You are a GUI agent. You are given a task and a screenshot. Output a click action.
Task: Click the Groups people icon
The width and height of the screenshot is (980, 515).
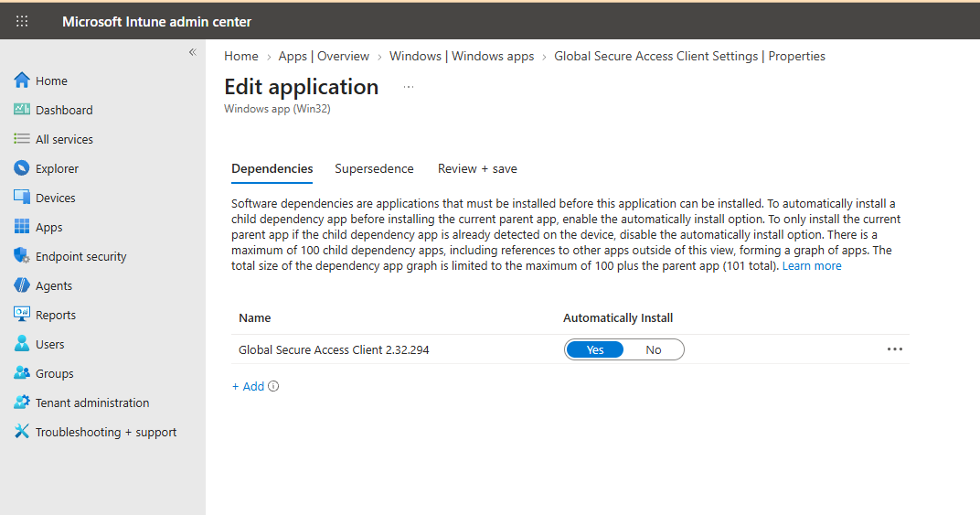[x=22, y=373]
